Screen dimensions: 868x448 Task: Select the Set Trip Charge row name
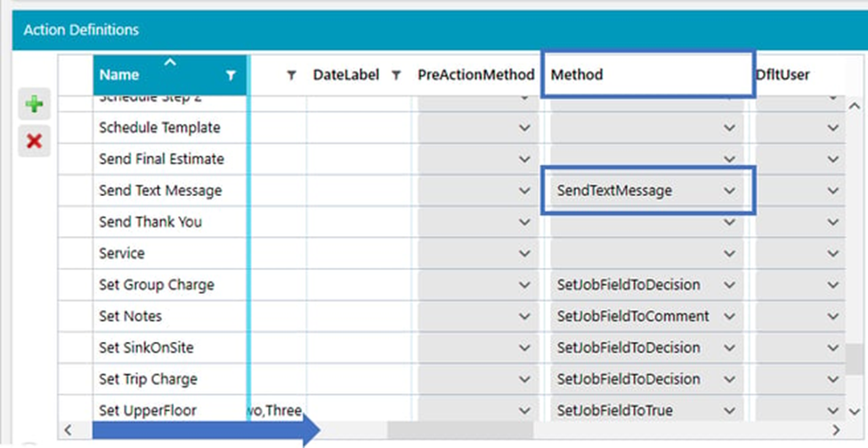149,379
